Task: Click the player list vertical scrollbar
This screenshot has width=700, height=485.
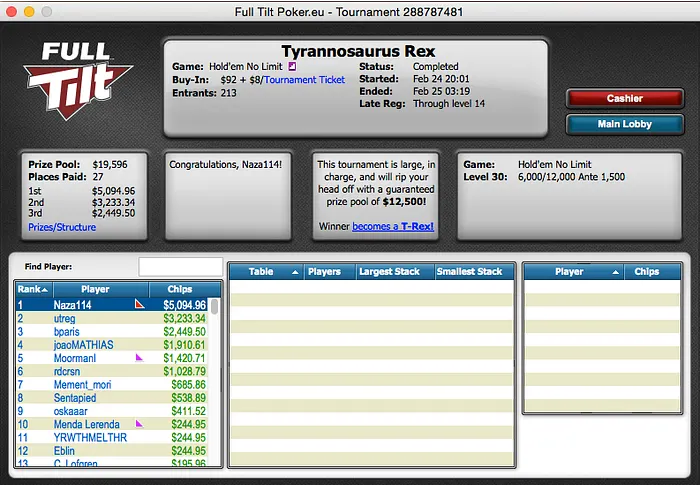Action: (215, 380)
